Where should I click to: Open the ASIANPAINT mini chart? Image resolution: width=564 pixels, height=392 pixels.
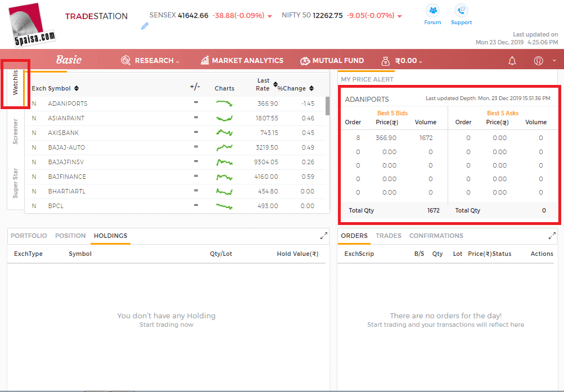tap(224, 118)
